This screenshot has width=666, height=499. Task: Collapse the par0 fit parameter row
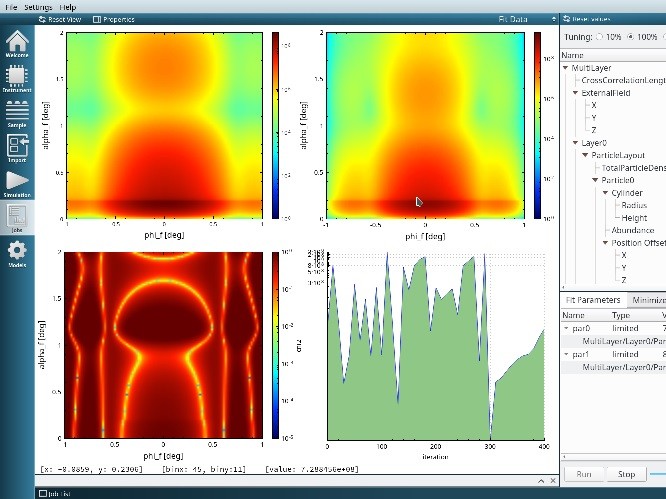point(566,328)
